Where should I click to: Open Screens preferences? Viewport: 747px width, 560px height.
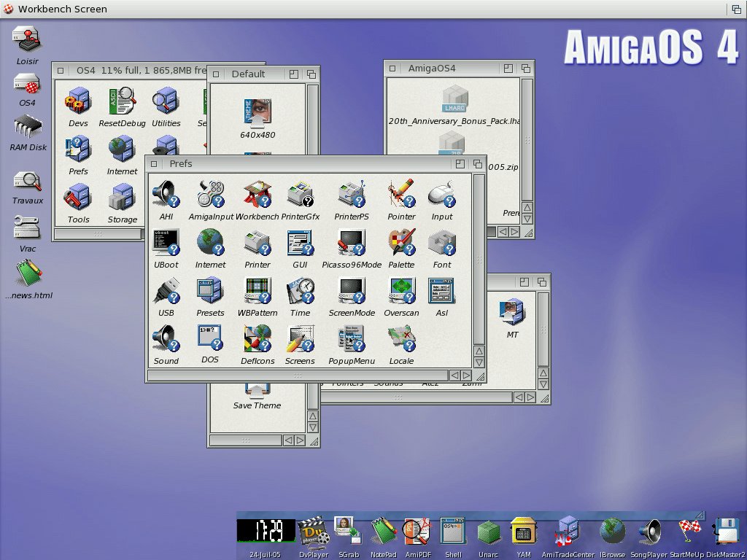pos(300,339)
